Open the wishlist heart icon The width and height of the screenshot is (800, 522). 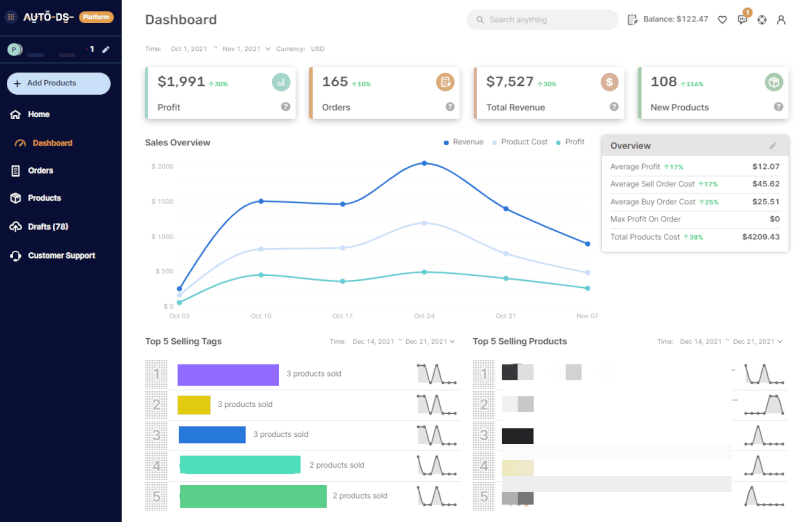[722, 20]
